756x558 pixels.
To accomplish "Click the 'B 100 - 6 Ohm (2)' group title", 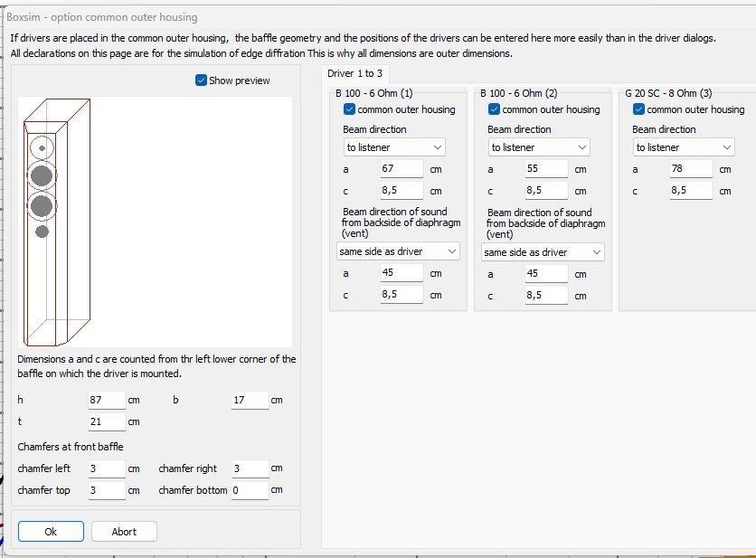I will [519, 93].
